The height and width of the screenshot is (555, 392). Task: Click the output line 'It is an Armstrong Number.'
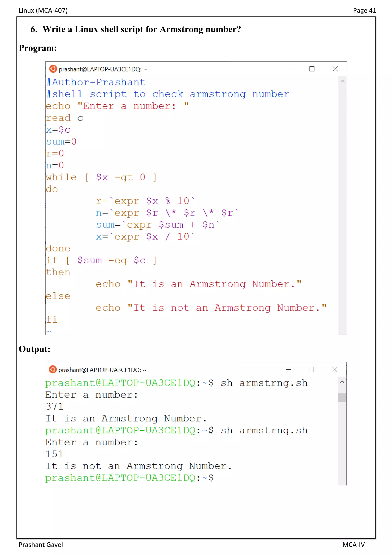[x=126, y=418]
